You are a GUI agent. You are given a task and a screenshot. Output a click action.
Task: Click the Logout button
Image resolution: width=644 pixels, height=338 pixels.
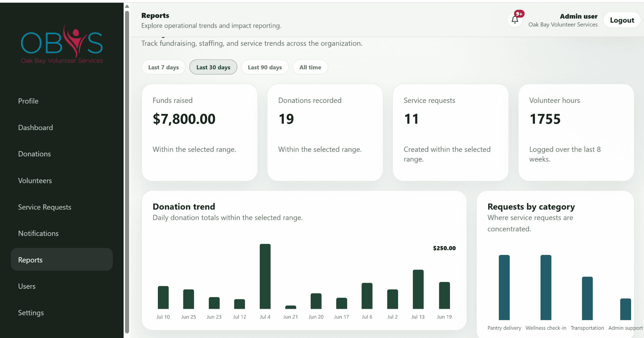(x=622, y=20)
